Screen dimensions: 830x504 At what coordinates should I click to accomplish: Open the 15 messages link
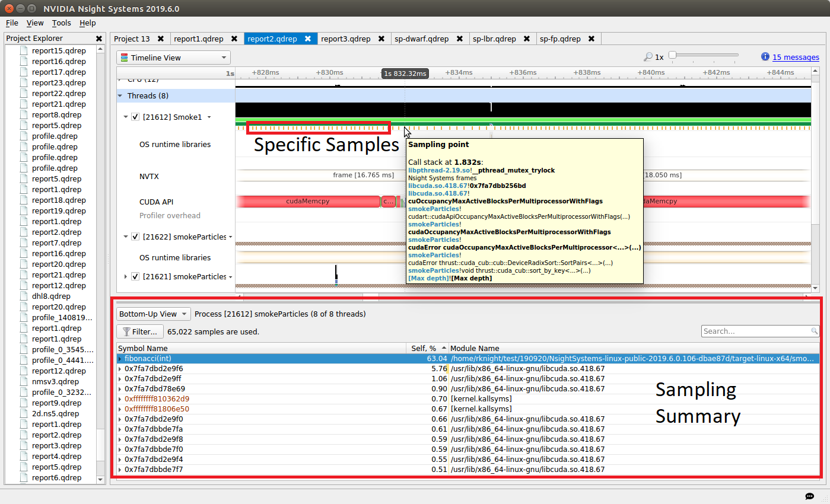pyautogui.click(x=796, y=57)
